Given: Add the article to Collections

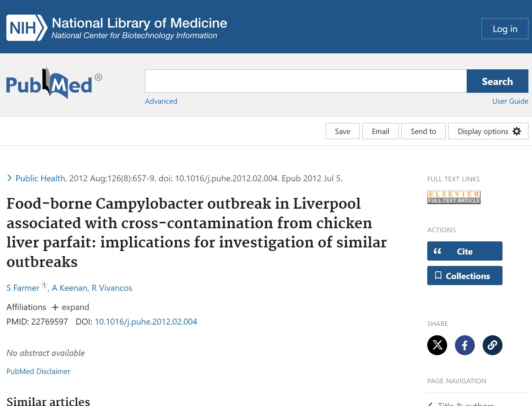Looking at the screenshot, I should 465,276.
